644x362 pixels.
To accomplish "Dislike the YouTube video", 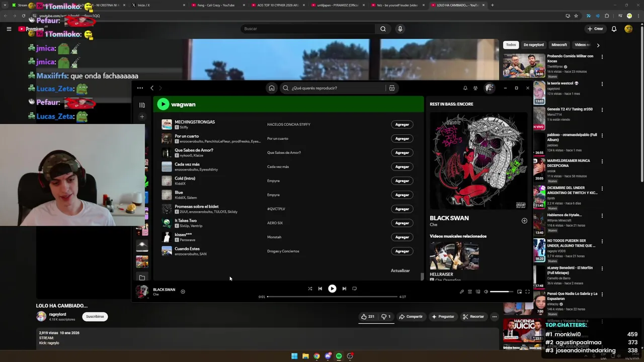I will [x=386, y=317].
